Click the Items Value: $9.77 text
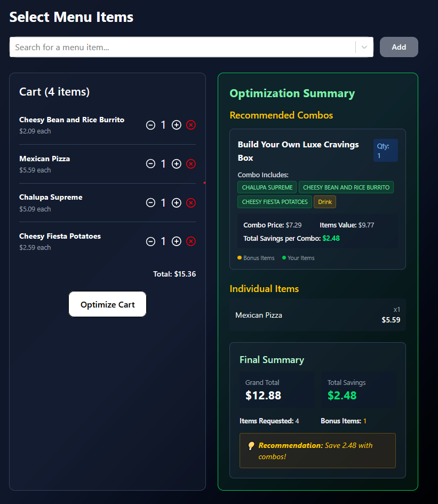Viewport: 438px width, 504px height. click(347, 225)
